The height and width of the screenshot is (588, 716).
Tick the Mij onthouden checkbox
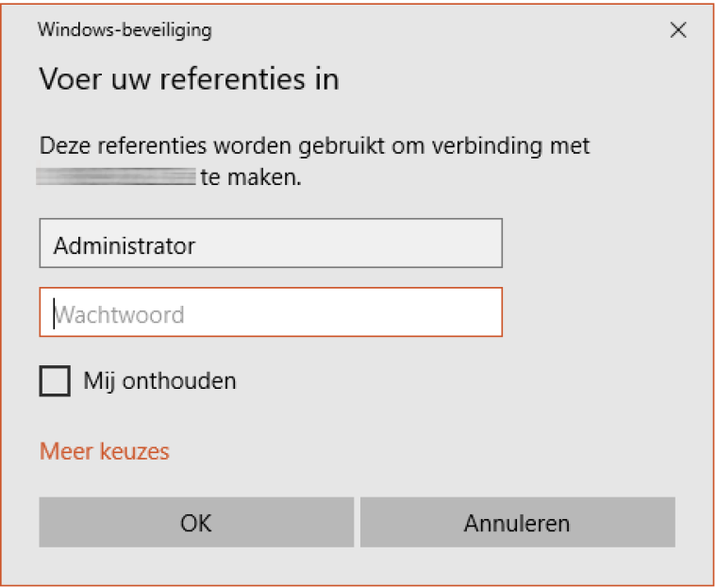click(x=55, y=381)
